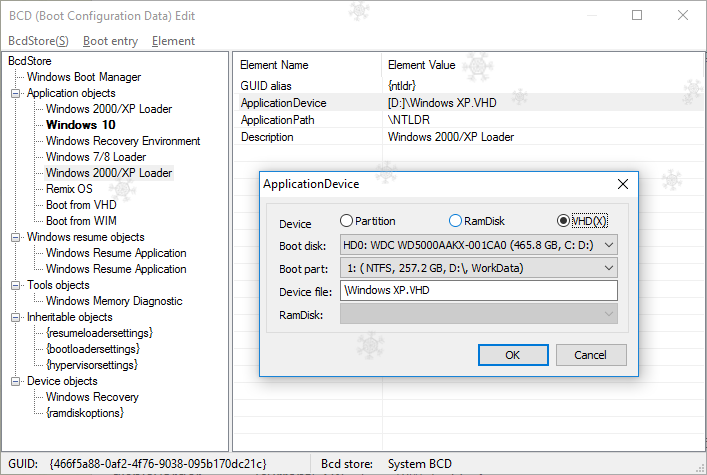707x475 pixels.
Task: Open the Boot part dropdown
Action: [479, 268]
